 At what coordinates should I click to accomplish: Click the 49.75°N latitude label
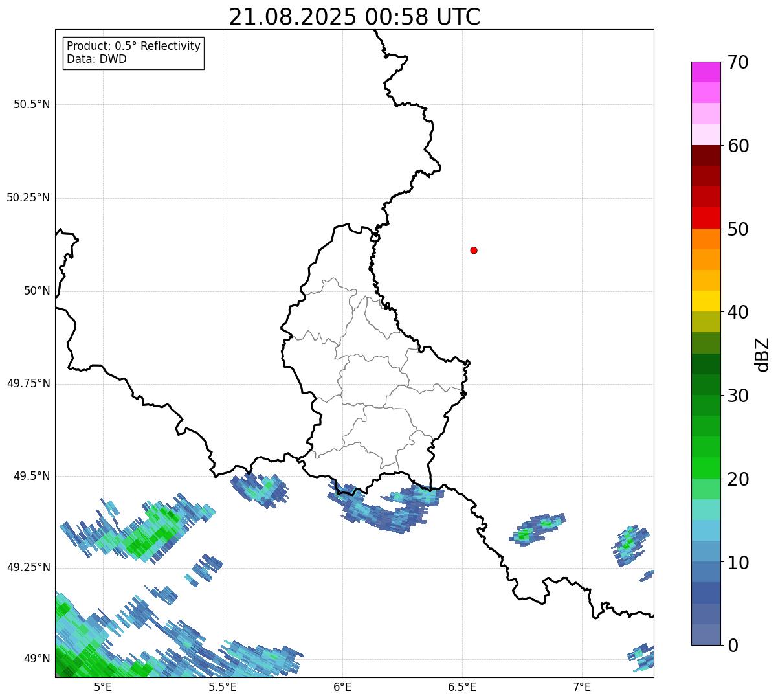pos(28,383)
